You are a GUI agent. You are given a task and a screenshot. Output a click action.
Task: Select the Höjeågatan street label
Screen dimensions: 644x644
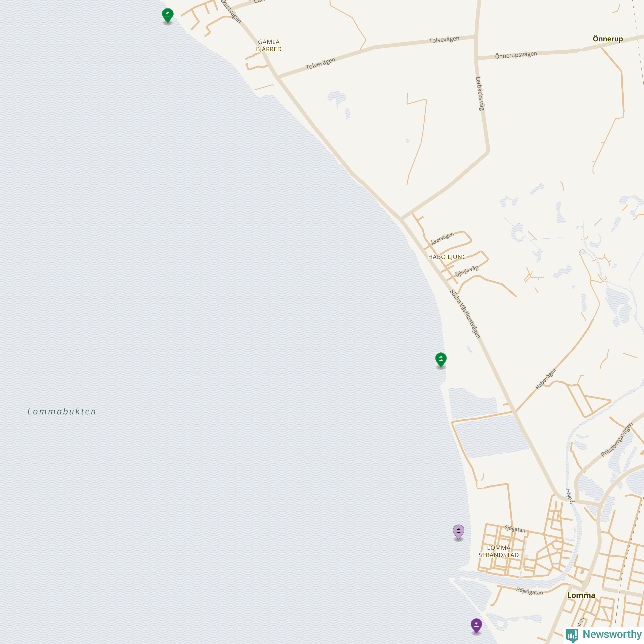(x=529, y=591)
